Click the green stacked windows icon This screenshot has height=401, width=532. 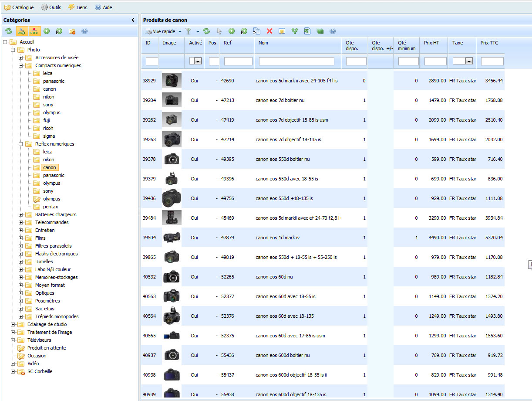point(320,31)
